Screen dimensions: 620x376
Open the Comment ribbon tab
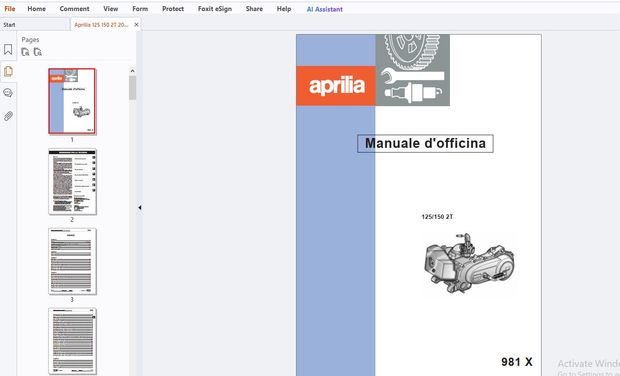[x=74, y=9]
